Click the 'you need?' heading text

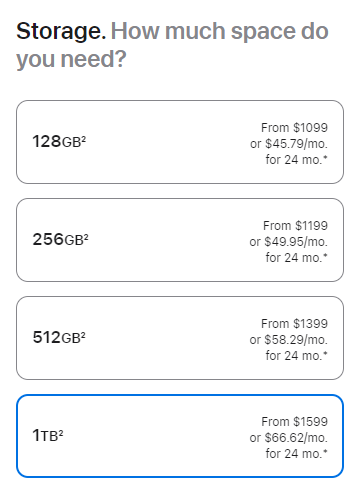click(x=71, y=59)
